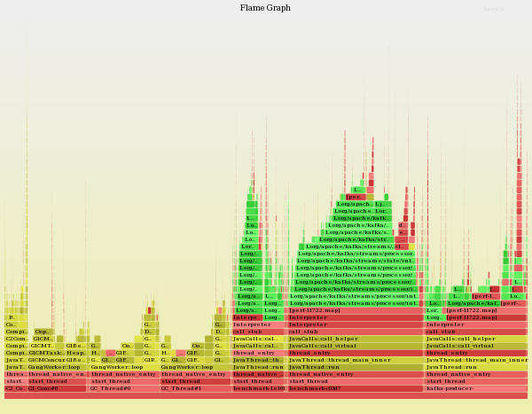Click the Search button in top-right corner

[493, 9]
